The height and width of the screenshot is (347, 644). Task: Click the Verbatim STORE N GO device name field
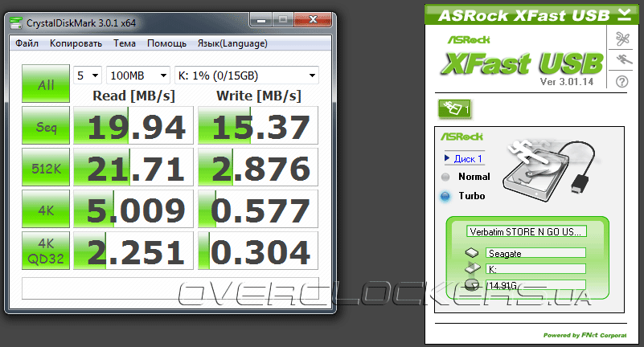click(527, 232)
